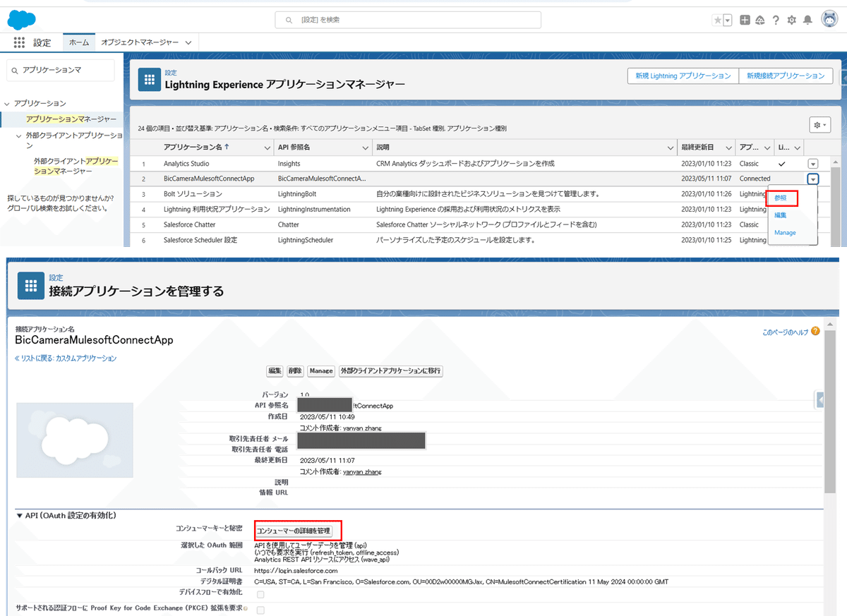This screenshot has height=616, width=847.
Task: Open the list view settings gear
Action: (x=819, y=124)
